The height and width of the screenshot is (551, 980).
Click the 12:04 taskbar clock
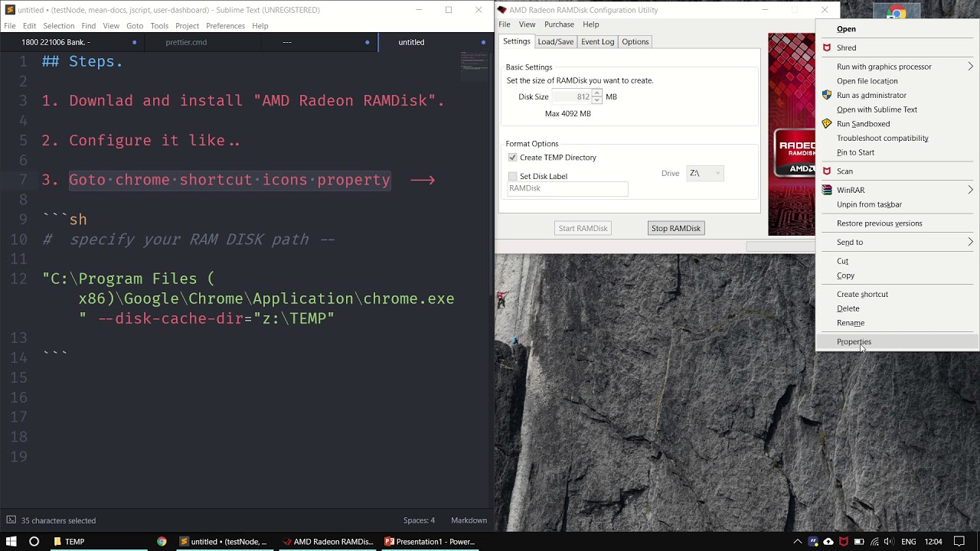[933, 541]
